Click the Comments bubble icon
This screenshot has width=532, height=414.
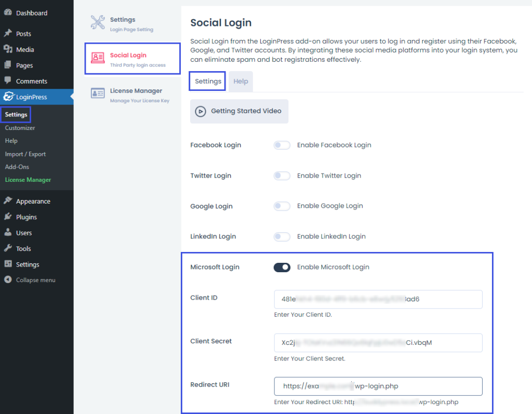pos(8,81)
